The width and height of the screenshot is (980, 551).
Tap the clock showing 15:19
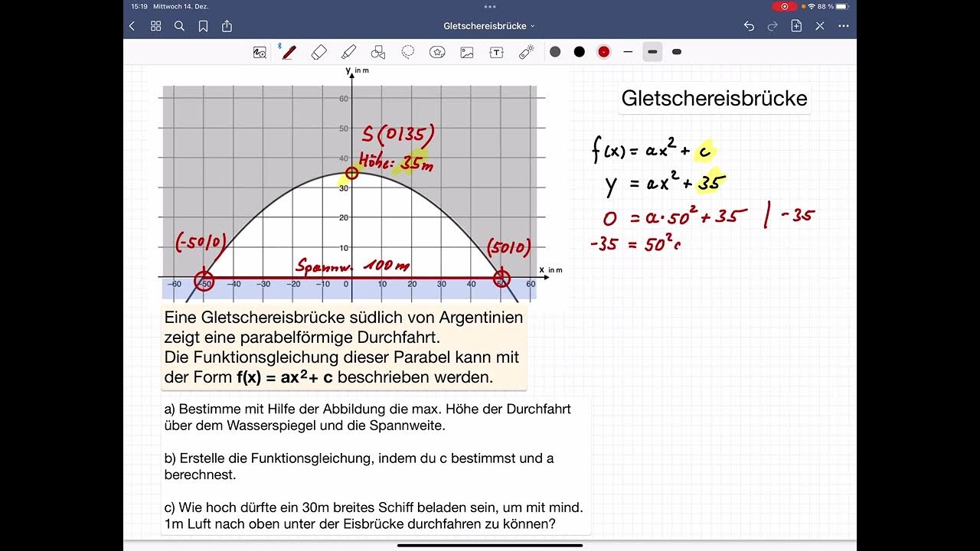(139, 6)
